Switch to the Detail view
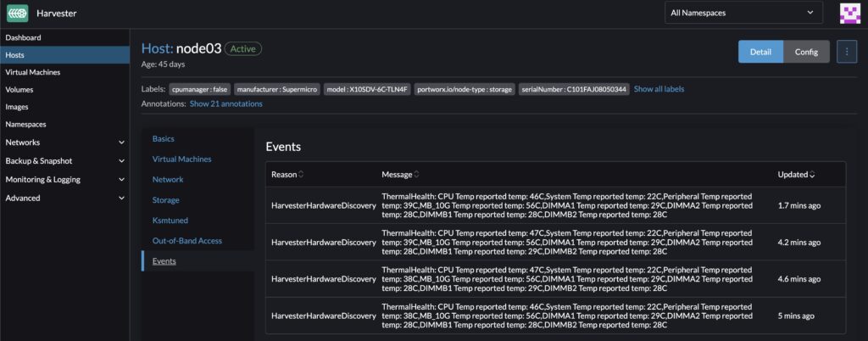Viewport: 868px width, 341px height. (760, 52)
